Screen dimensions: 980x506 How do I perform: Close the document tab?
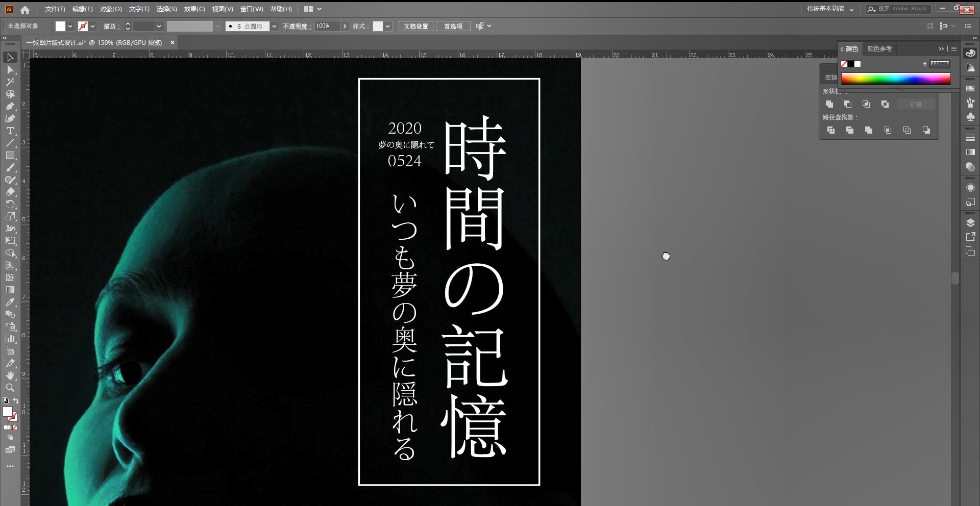pyautogui.click(x=173, y=42)
